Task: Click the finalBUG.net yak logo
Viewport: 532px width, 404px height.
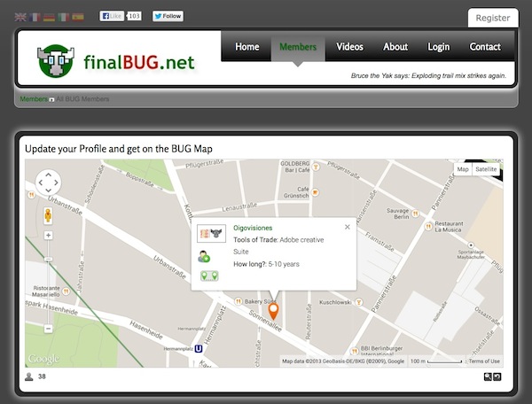Action: 56,61
